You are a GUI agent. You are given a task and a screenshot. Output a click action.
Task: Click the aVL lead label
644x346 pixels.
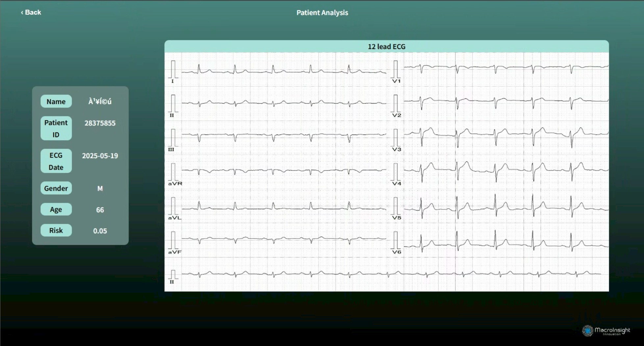[x=175, y=218]
